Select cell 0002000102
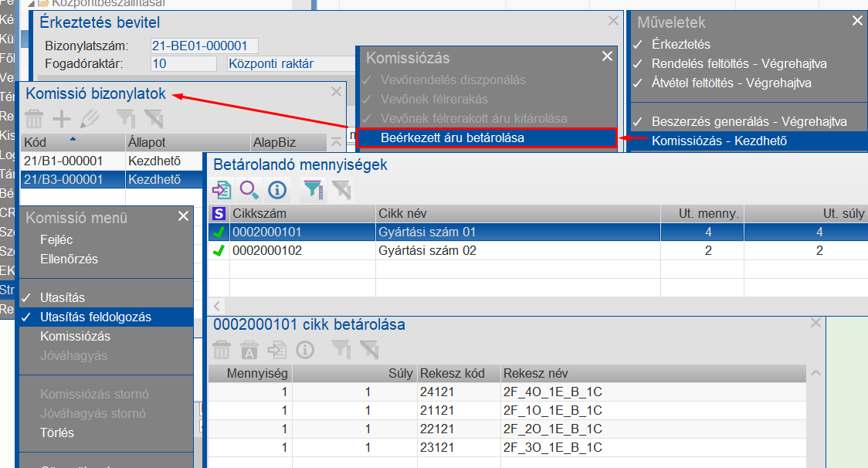Screen dimensions: 868x468 point(303,251)
